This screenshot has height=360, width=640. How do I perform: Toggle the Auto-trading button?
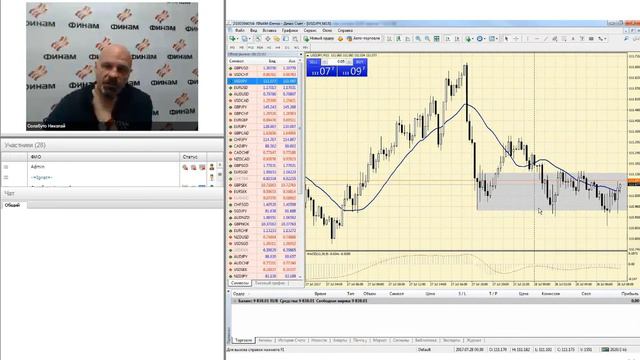tap(364, 39)
